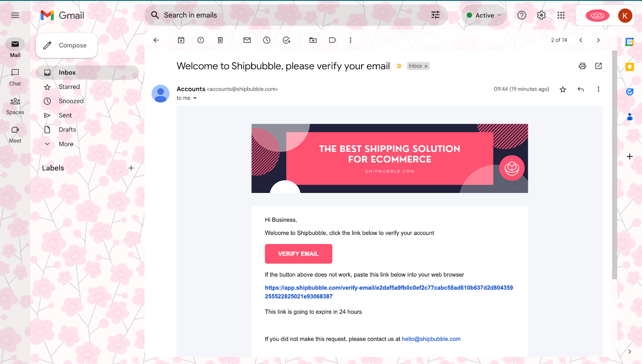Open the Active status dropdown
Image resolution: width=642 pixels, height=364 pixels.
pos(484,15)
